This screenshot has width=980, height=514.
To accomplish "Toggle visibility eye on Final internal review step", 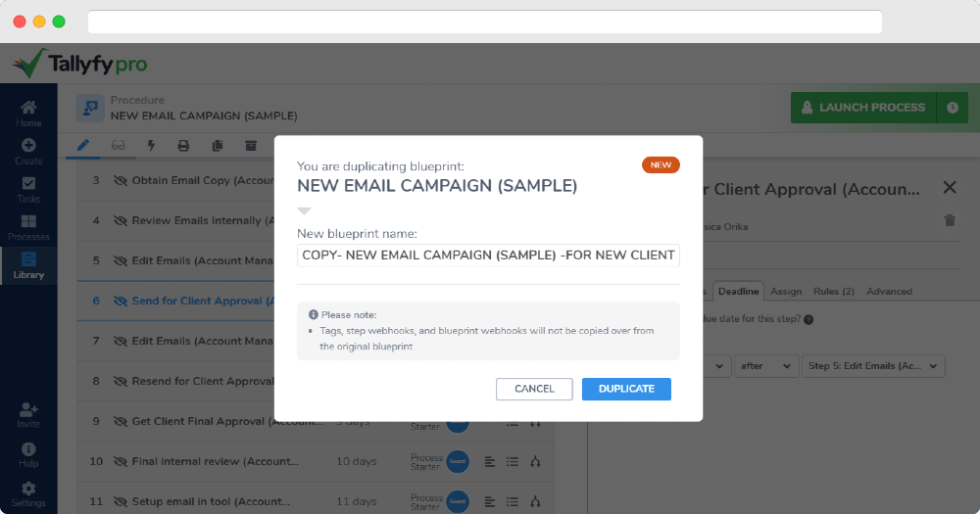I will (x=120, y=461).
